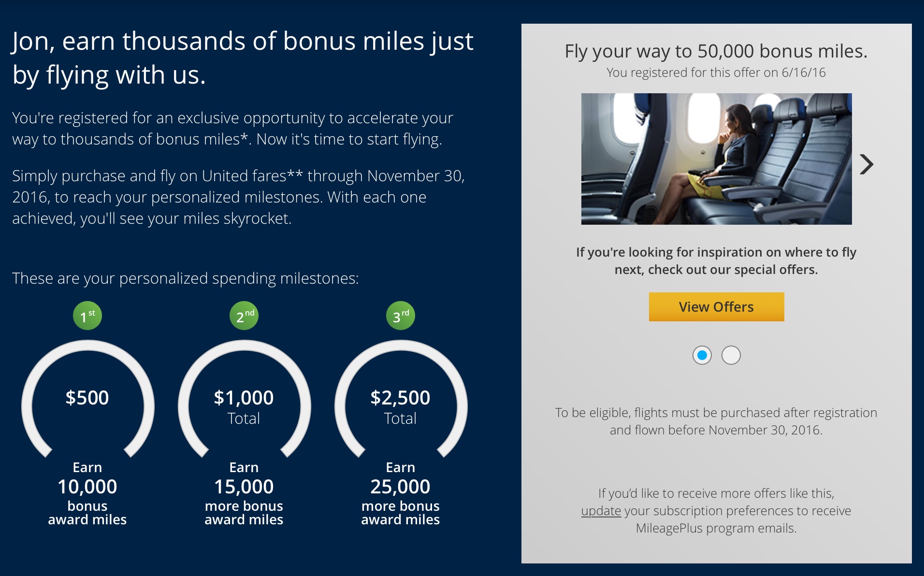Viewport: 924px width, 576px height.
Task: Switch to the second carousel dot
Action: [731, 356]
